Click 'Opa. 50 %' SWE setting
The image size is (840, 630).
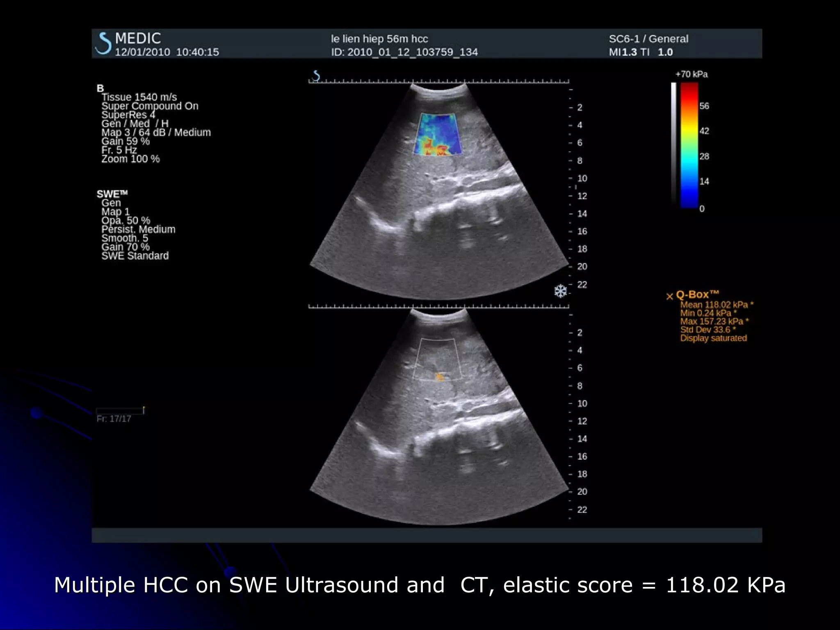coord(126,220)
